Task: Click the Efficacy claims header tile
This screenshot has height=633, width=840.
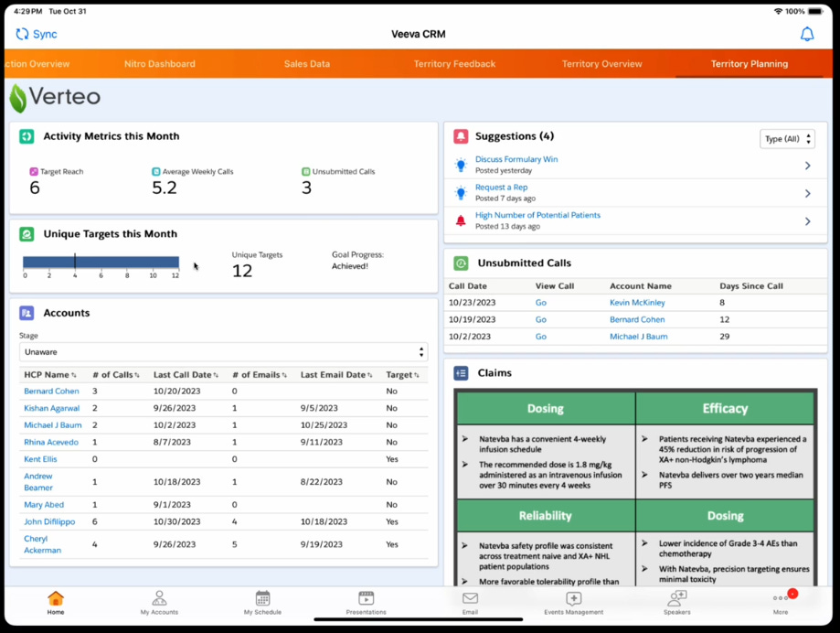Action: (725, 408)
